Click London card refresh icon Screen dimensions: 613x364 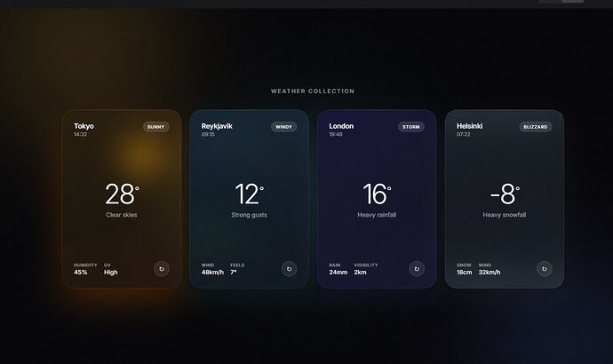click(417, 269)
